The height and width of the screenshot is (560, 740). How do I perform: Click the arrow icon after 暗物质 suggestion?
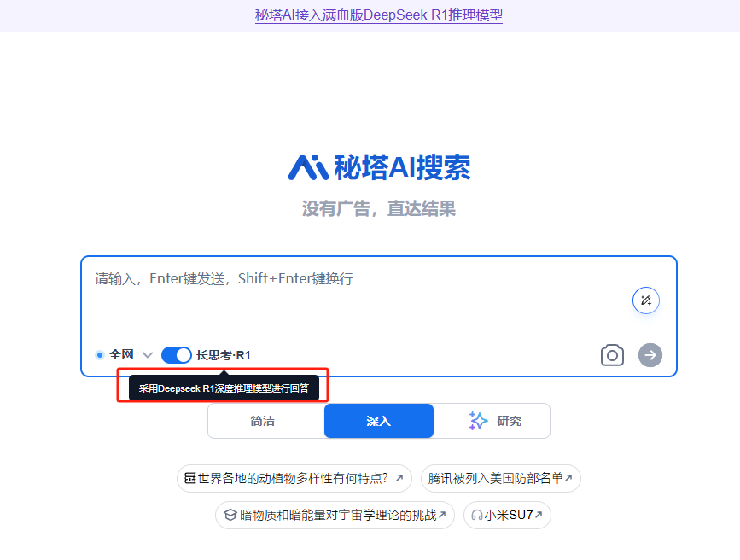click(x=442, y=515)
